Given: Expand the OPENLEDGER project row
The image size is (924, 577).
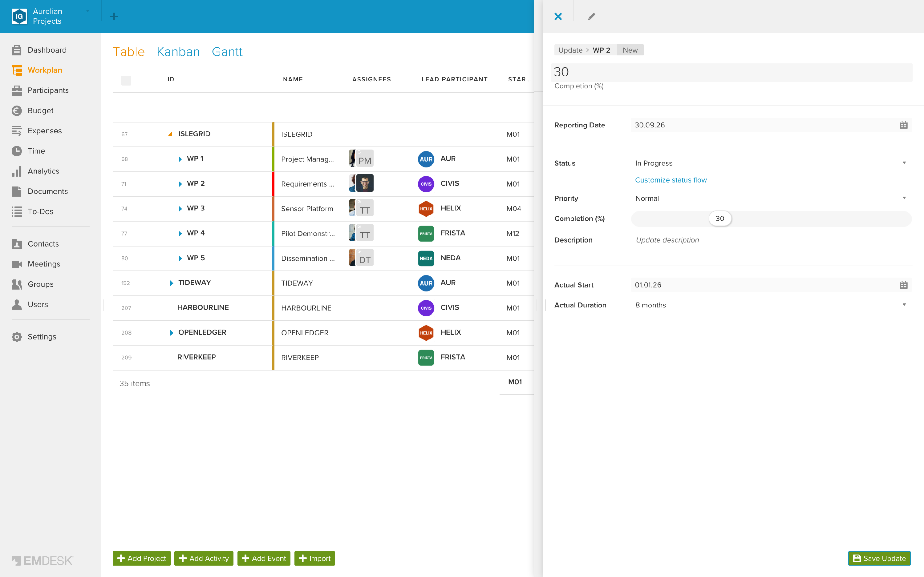Looking at the screenshot, I should (172, 333).
